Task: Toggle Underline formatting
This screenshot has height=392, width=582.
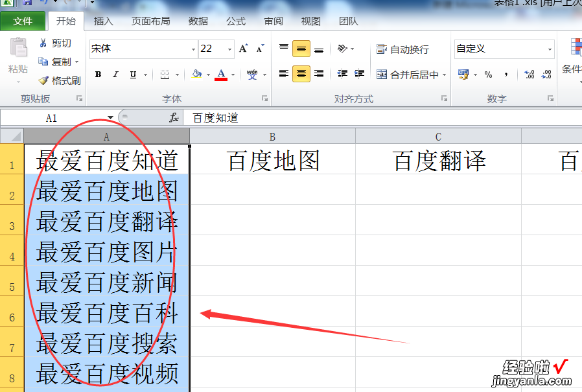Action: 133,75
